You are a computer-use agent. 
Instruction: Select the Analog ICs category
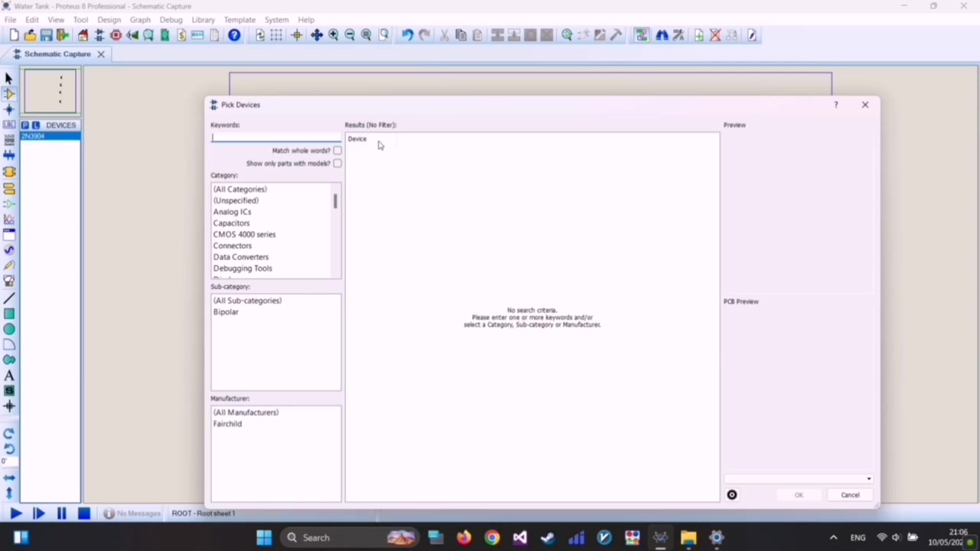tap(232, 212)
